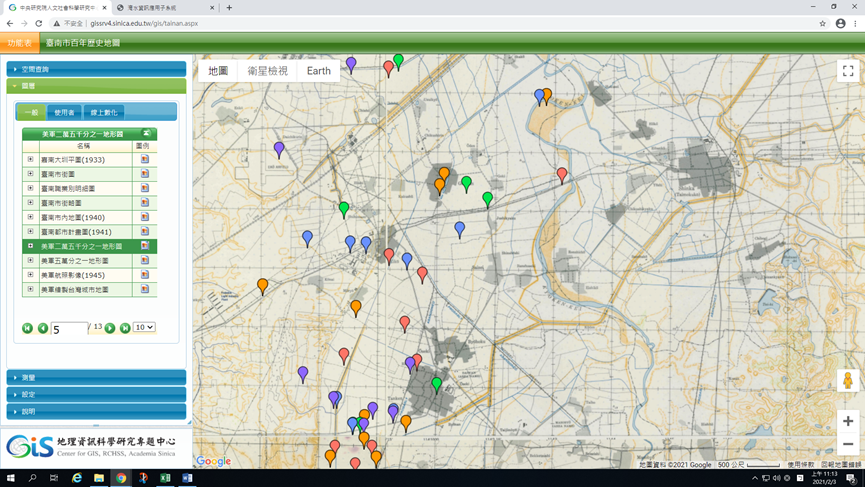
Task: Jump to first page of layer list
Action: tap(27, 328)
